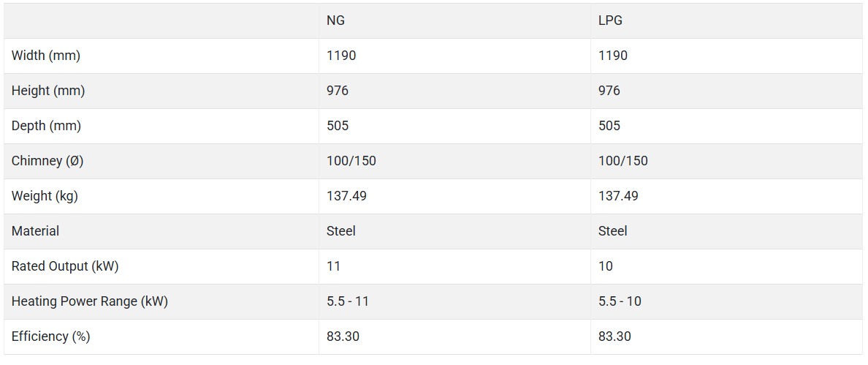Click the LPG column header
868x365 pixels.
click(610, 20)
